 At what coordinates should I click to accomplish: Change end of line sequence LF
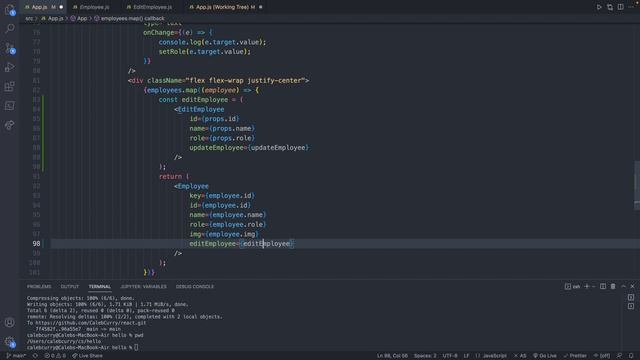pos(466,356)
